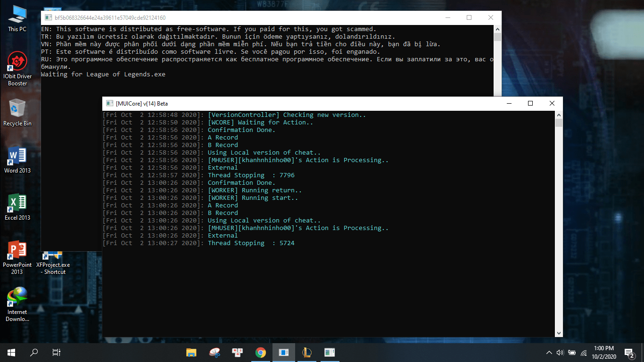The height and width of the screenshot is (362, 644).
Task: Click '[WCORE] Waiting for Action..' line
Action: (261, 122)
